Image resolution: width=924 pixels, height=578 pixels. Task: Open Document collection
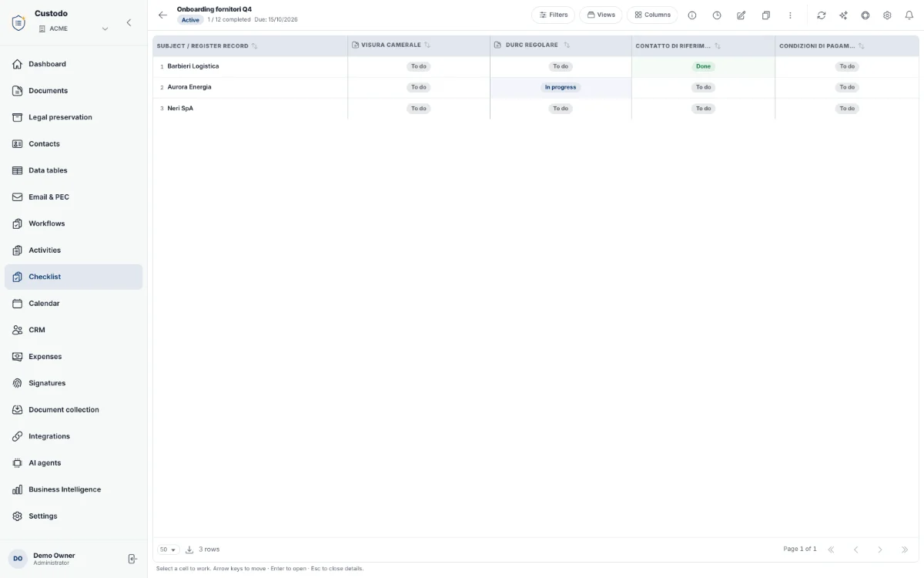click(x=73, y=410)
